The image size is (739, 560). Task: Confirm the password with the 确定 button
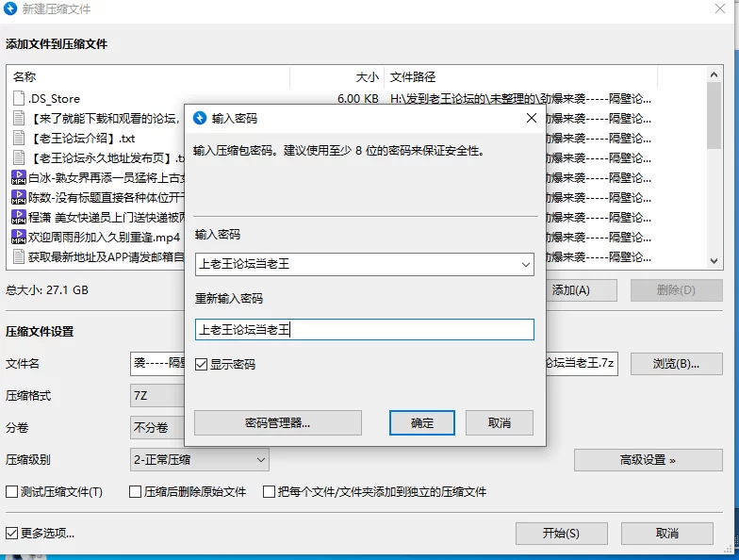tap(422, 423)
